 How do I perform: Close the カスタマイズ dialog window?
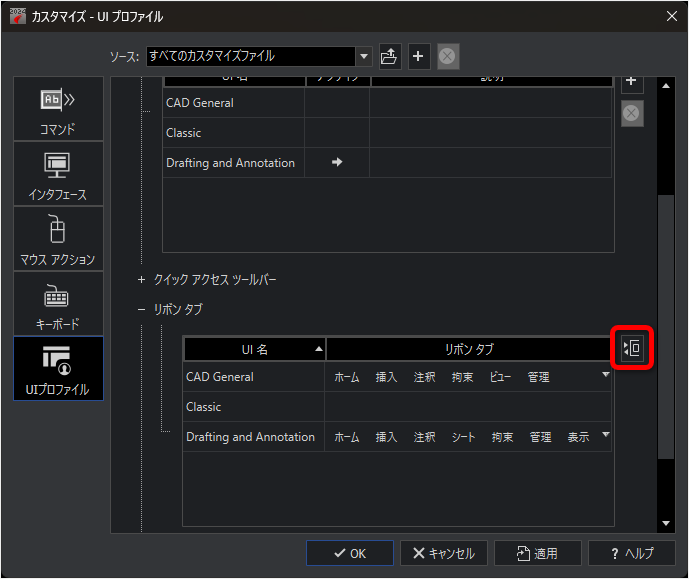pos(671,16)
